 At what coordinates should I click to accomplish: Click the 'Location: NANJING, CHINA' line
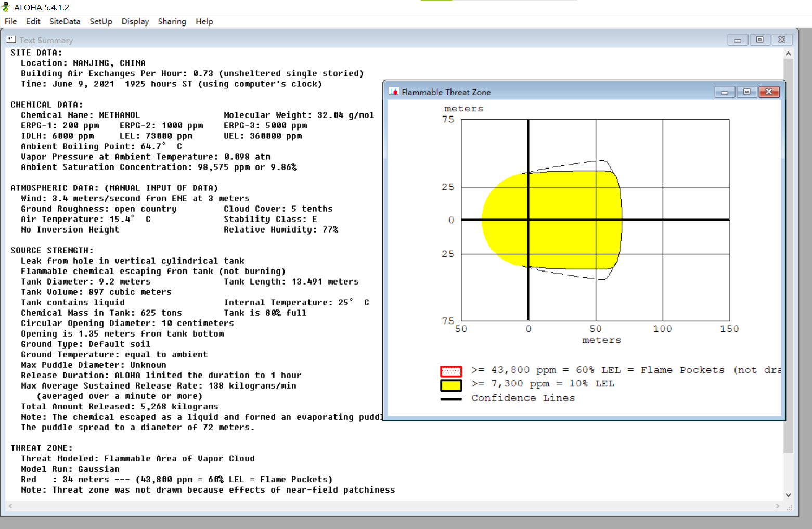pos(83,63)
